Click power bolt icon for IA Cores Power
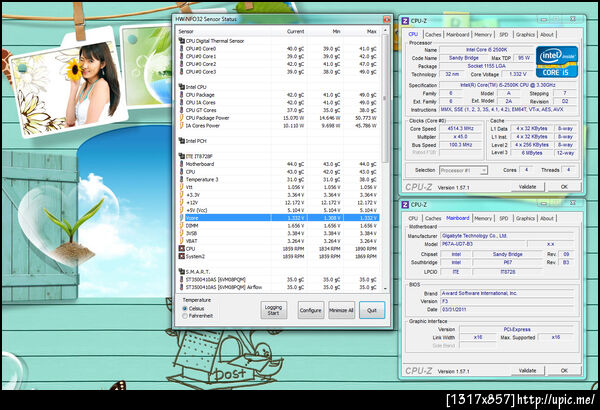Image resolution: width=600 pixels, height=410 pixels. (181, 125)
